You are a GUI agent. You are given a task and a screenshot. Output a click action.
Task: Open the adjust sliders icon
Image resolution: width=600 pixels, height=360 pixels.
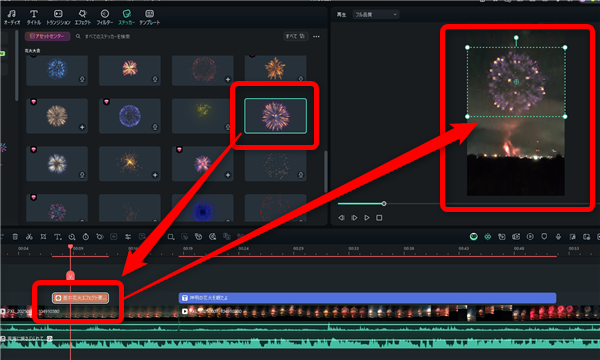[128, 237]
